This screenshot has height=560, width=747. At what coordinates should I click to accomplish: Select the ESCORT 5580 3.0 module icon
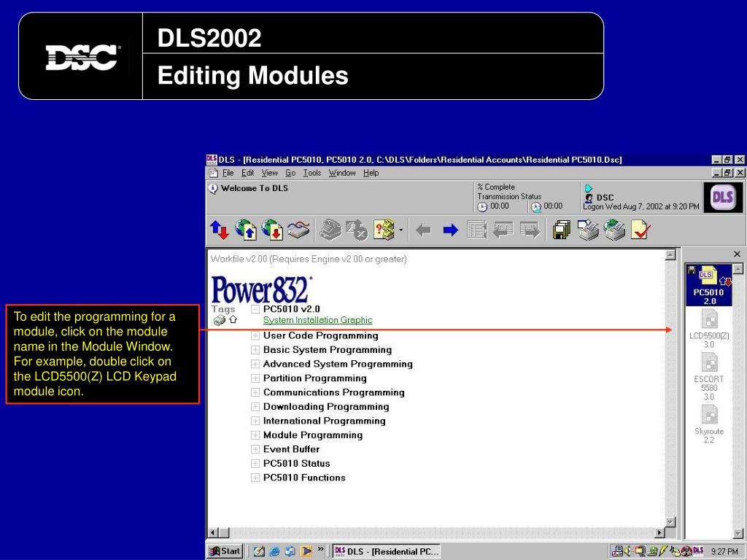(709, 377)
